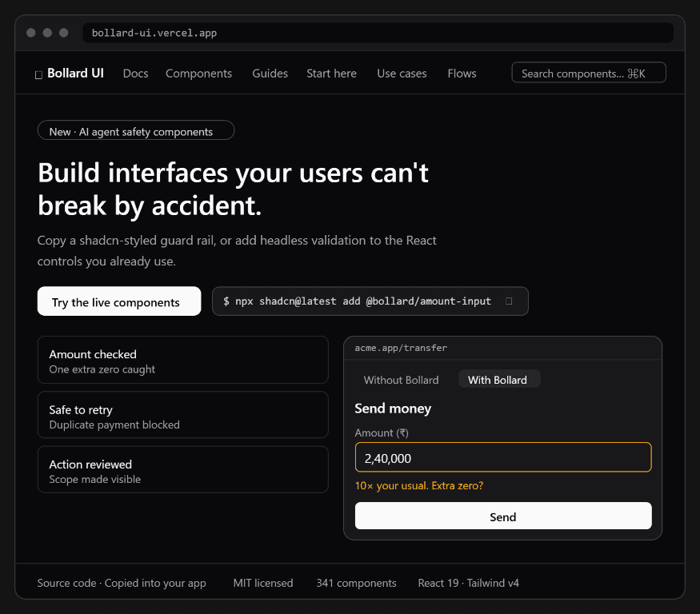Viewport: 700px width, 614px height.
Task: Click '341 components' in the footer
Action: [x=356, y=583]
